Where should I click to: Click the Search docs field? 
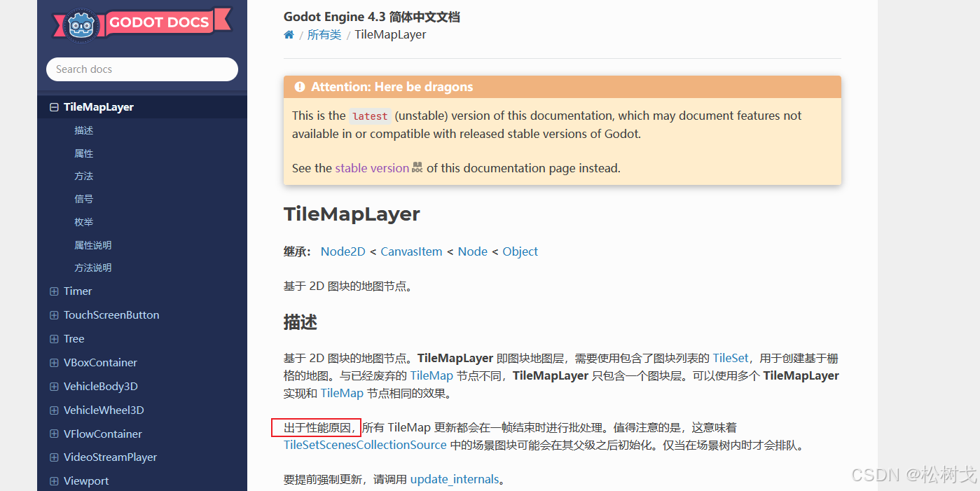[142, 69]
